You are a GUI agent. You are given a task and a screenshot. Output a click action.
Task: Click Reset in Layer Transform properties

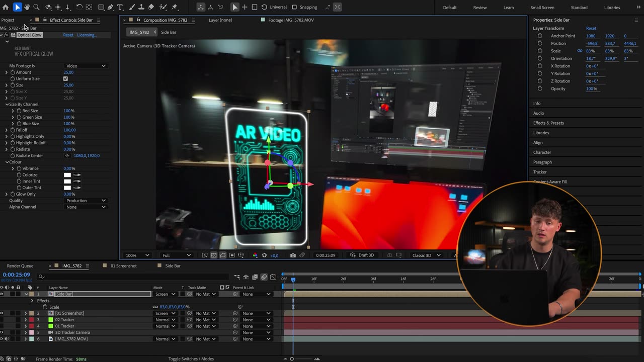click(591, 29)
